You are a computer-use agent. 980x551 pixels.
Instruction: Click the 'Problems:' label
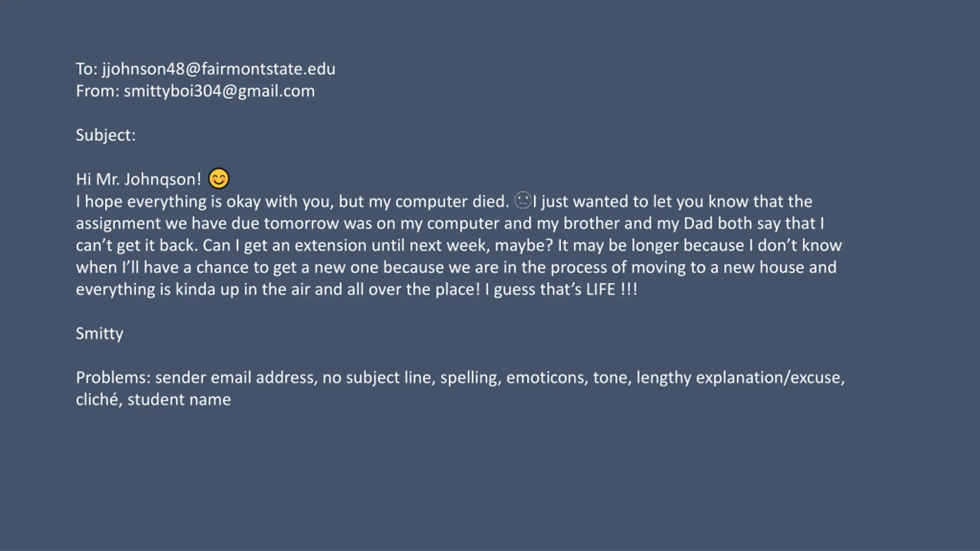coord(113,378)
